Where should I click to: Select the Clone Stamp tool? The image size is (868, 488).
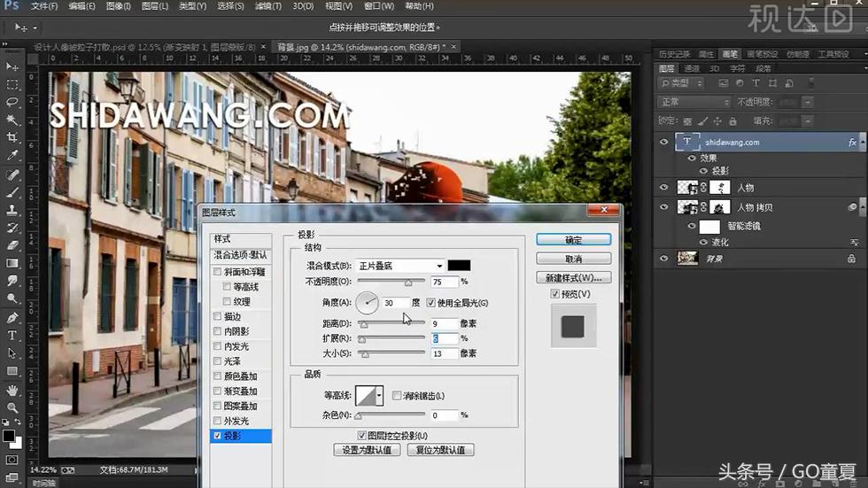tap(12, 210)
